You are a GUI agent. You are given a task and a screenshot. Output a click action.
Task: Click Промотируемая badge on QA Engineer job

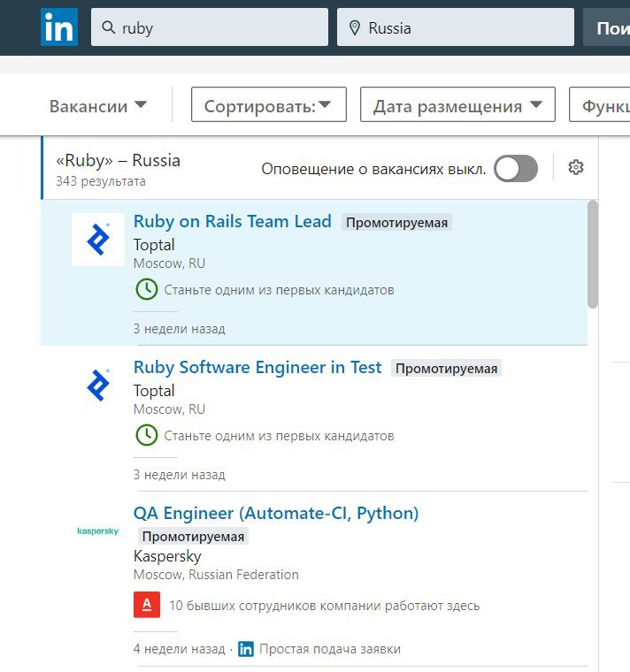[193, 536]
